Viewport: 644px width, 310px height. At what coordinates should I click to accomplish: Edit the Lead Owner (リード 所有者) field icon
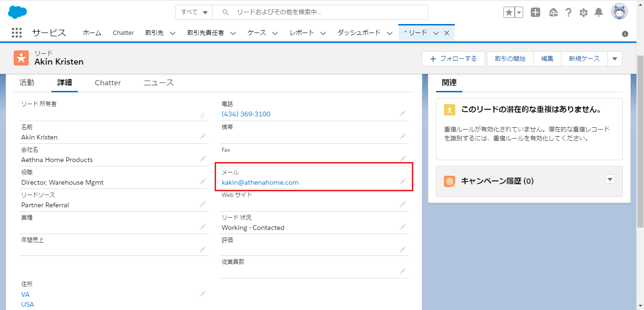pyautogui.click(x=202, y=114)
